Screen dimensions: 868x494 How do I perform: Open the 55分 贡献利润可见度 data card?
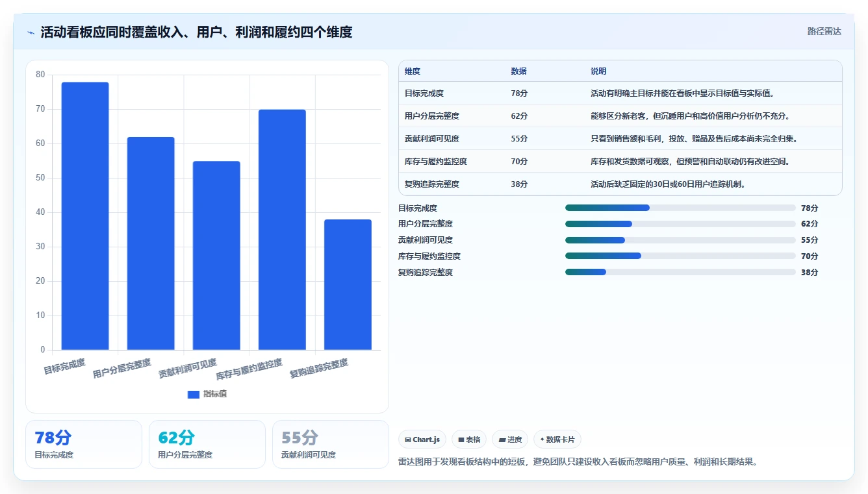point(330,444)
